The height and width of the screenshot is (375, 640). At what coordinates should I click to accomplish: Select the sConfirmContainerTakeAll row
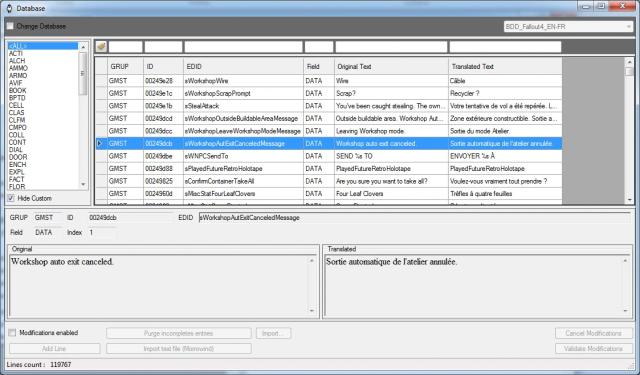[329, 181]
